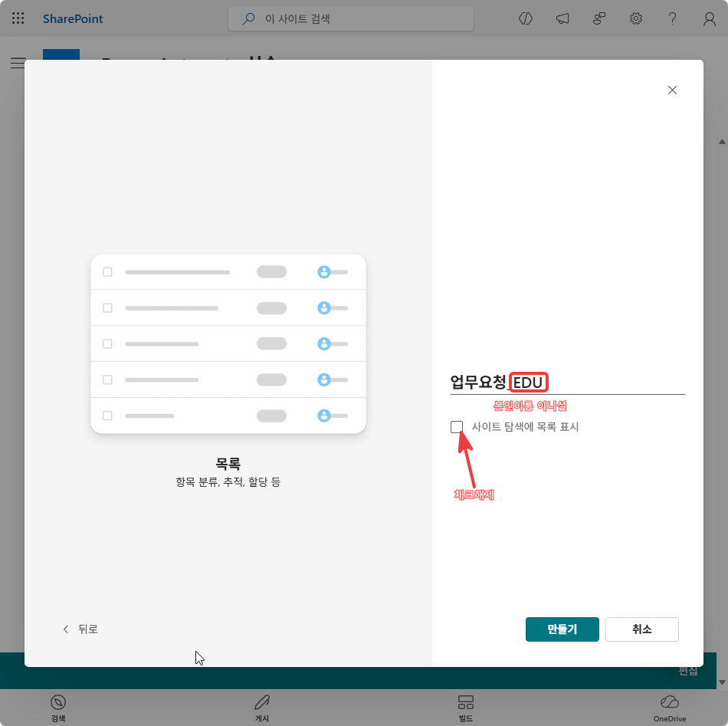
Task: Click the 목록 heading text
Action: pyautogui.click(x=228, y=463)
